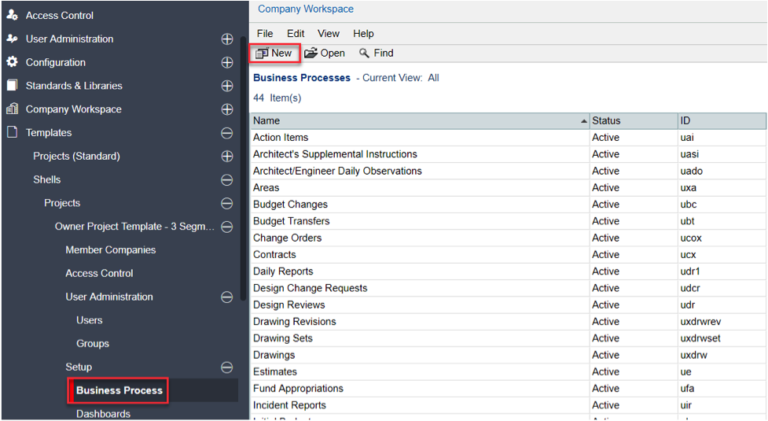Click the Find magnifier toolbar button

(376, 53)
